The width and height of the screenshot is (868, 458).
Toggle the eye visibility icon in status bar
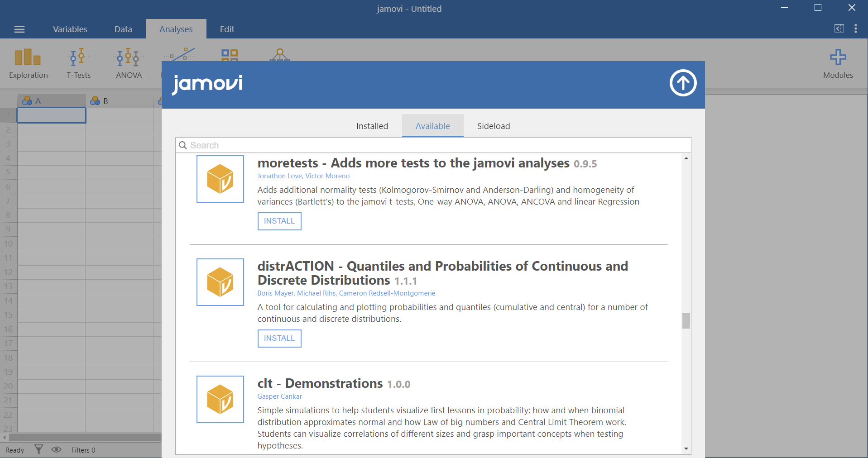(56, 449)
